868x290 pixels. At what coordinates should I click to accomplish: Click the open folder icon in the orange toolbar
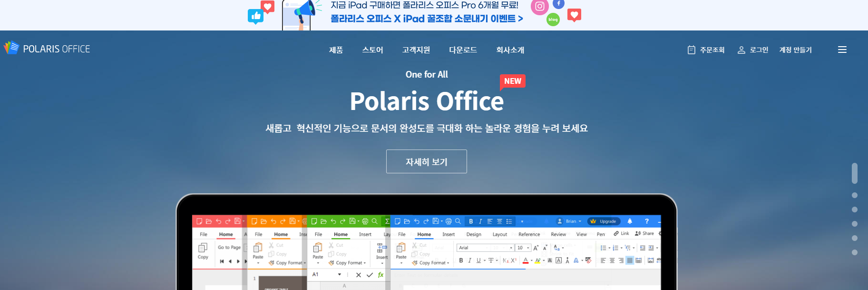tap(263, 221)
